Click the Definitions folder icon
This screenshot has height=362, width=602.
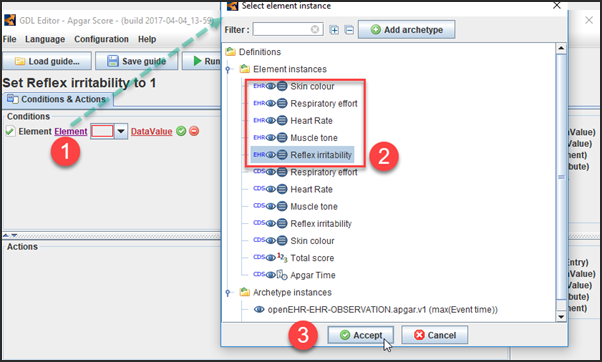pos(230,52)
